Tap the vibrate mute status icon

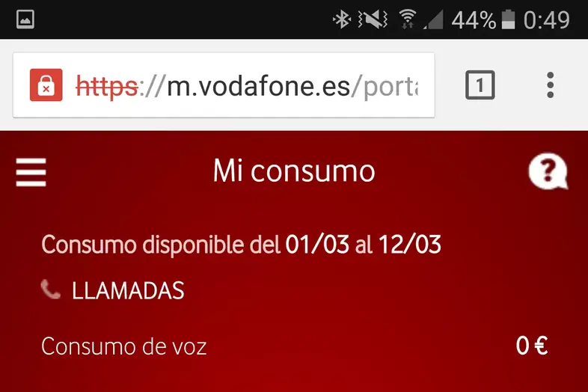373,19
